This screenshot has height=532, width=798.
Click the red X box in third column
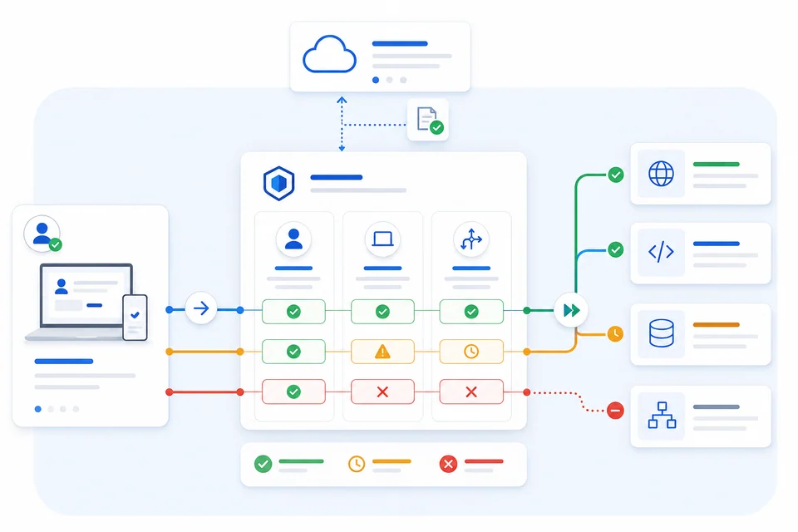click(x=471, y=392)
